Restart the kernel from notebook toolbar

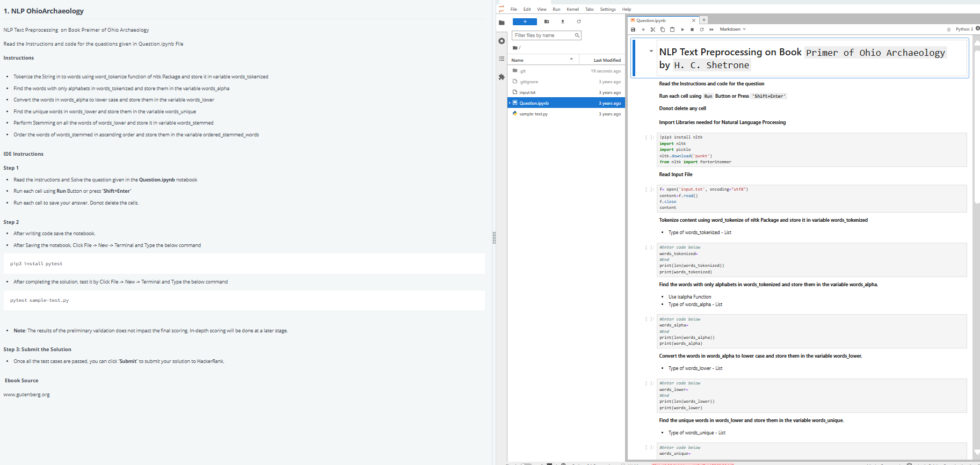coord(702,30)
